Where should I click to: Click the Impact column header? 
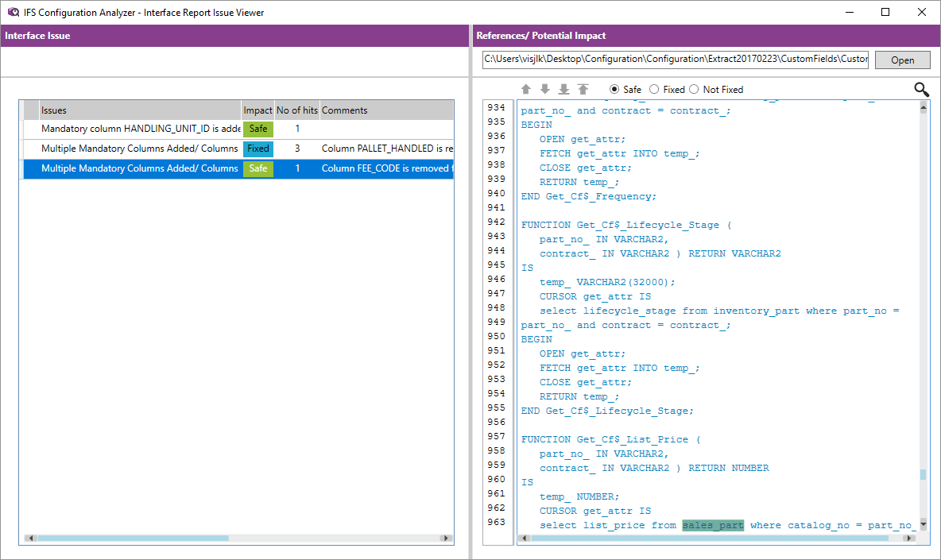[x=258, y=110]
